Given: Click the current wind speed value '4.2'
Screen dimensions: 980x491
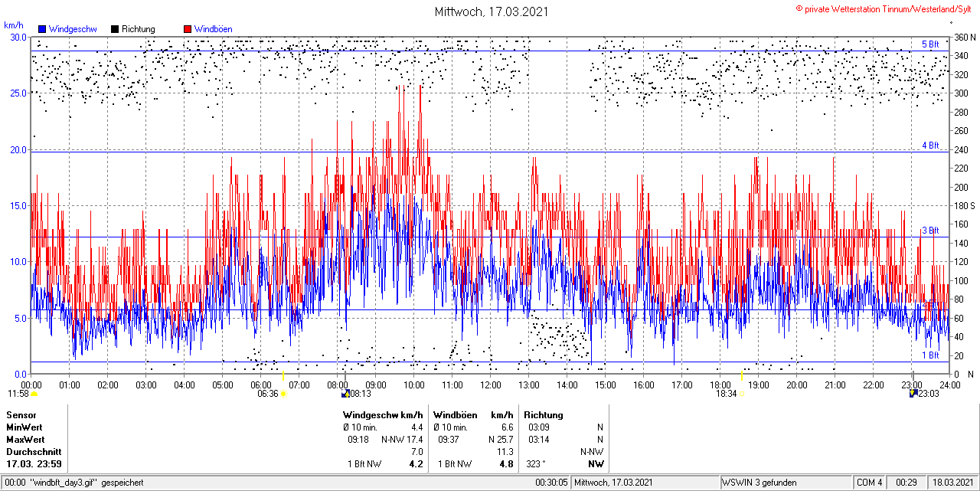Looking at the screenshot, I should point(416,464).
